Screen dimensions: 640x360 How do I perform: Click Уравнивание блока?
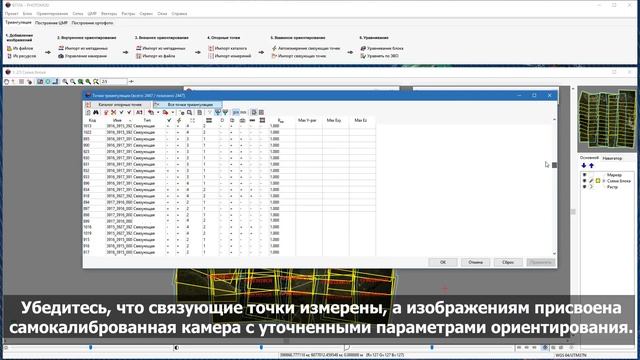[x=382, y=48]
